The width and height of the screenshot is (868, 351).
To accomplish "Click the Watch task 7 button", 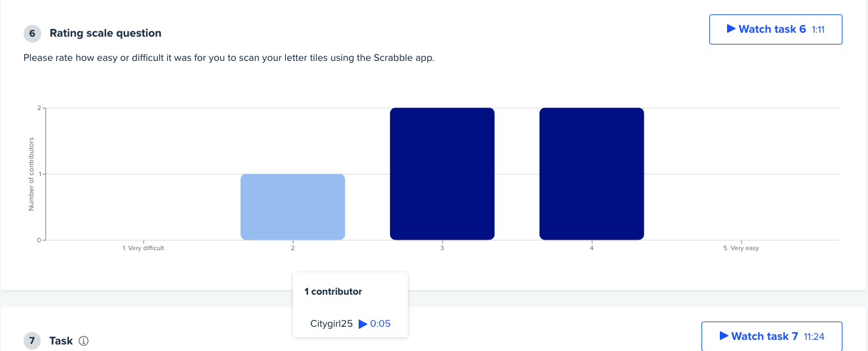I will [x=772, y=336].
